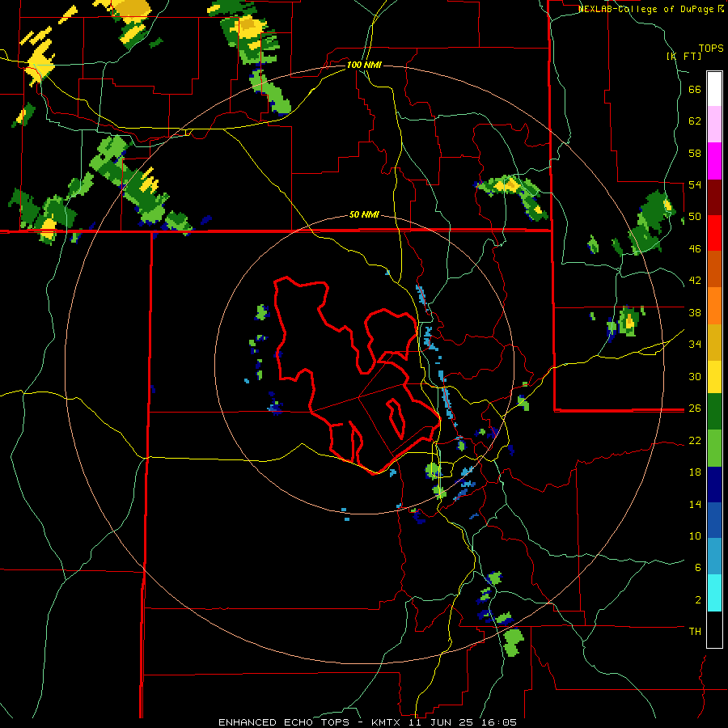The height and width of the screenshot is (728, 728).
Task: Click the legend value "66"
Action: click(695, 89)
